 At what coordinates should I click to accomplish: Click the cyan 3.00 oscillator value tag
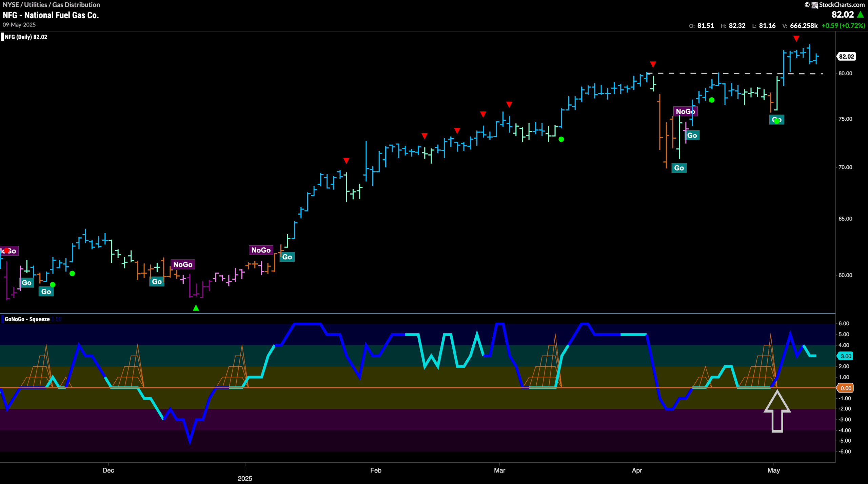click(845, 356)
